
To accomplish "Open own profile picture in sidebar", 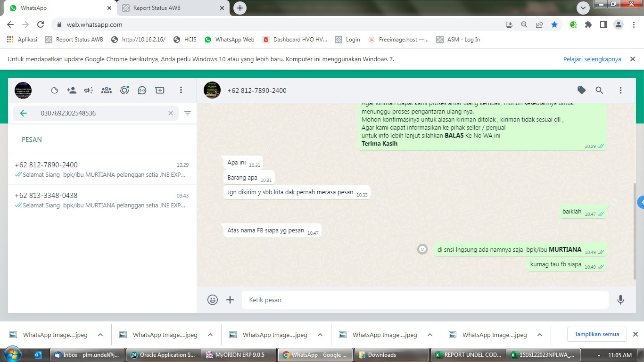I will point(23,90).
